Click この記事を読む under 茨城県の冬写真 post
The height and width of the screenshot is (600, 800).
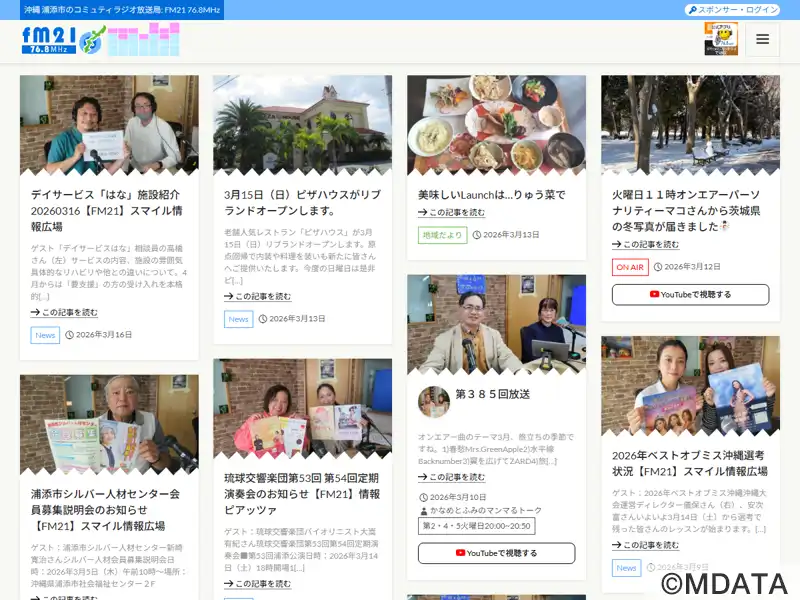click(x=645, y=244)
